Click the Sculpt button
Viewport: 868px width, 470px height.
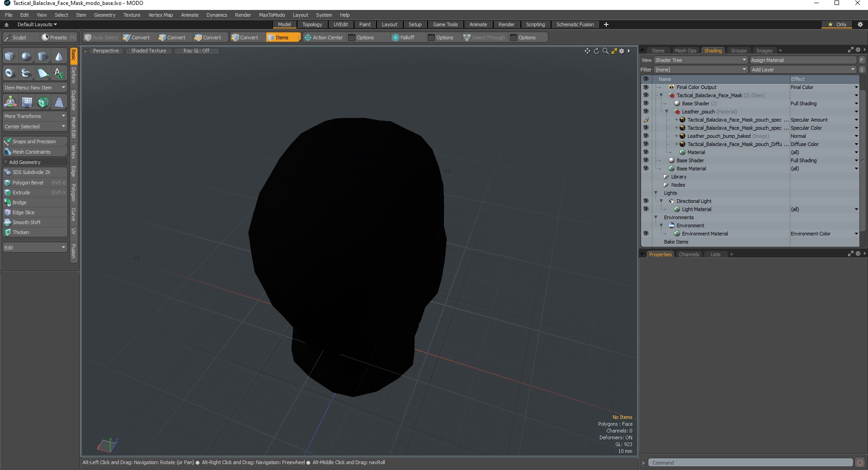(20, 38)
